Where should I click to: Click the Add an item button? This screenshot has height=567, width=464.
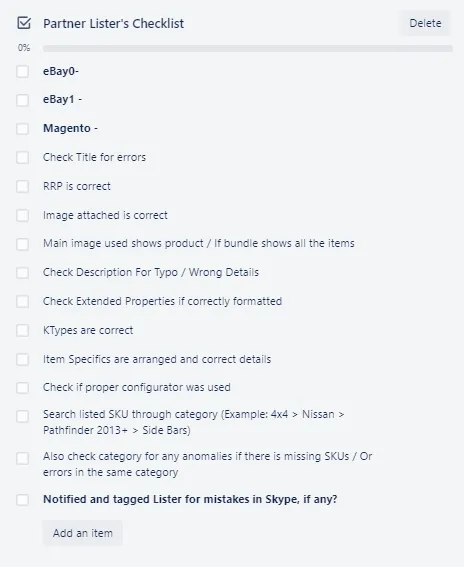[82, 533]
